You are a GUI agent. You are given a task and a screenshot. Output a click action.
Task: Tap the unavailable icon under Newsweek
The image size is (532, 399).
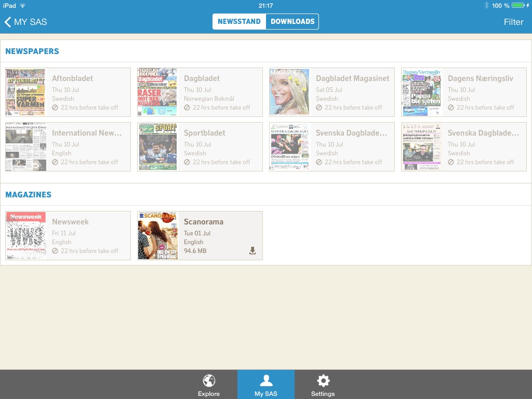click(55, 251)
